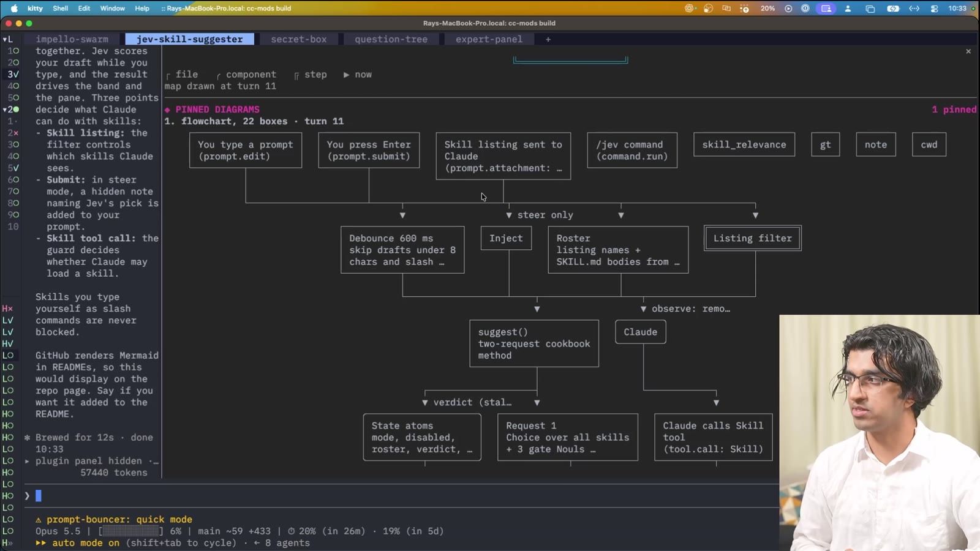
Task: Open the 1Password menu bar icon
Action: point(805,9)
